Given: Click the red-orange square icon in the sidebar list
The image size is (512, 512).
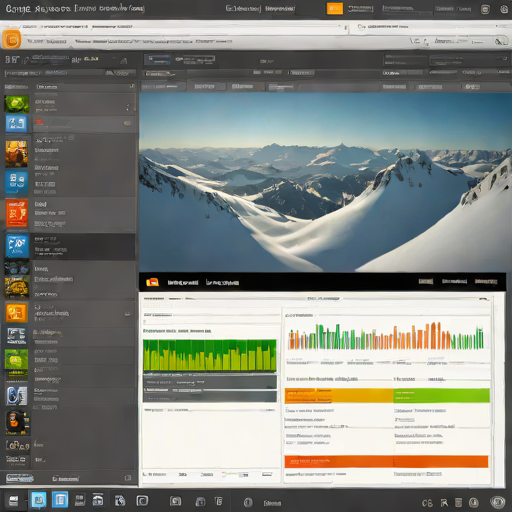Looking at the screenshot, I should pyautogui.click(x=16, y=213).
